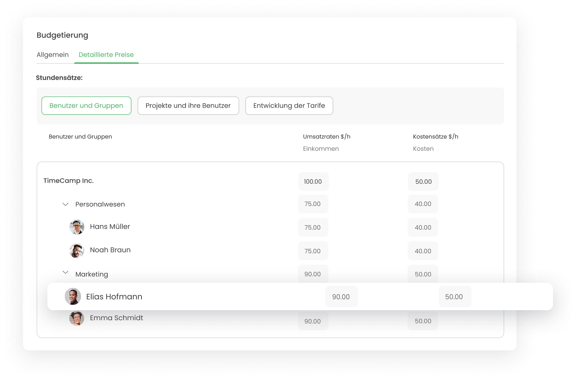The width and height of the screenshot is (576, 392).
Task: Collapse the Personalwesen group chevron
Action: click(x=65, y=204)
